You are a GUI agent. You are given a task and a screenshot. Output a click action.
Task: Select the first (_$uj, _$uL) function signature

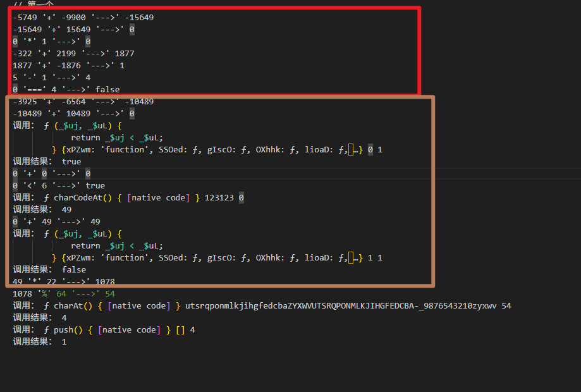click(x=85, y=126)
